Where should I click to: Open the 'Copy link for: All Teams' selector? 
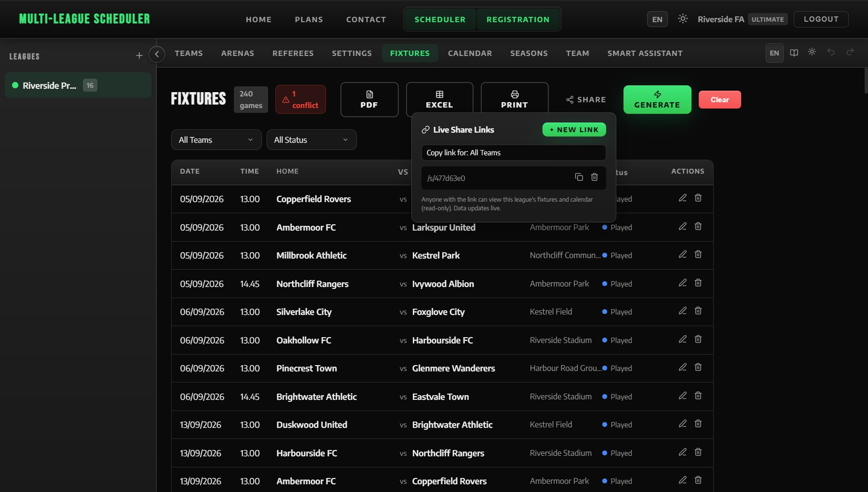513,152
